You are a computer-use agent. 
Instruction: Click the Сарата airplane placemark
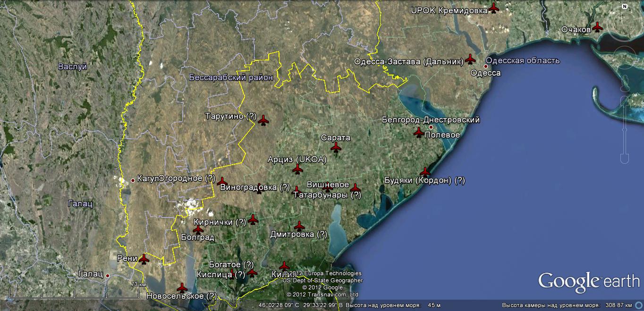pos(336,148)
